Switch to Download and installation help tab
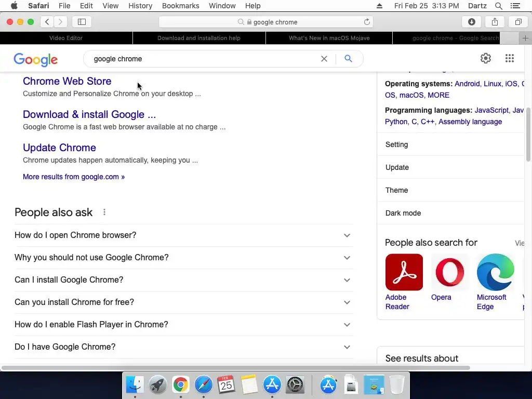The height and width of the screenshot is (399, 532). point(199,38)
